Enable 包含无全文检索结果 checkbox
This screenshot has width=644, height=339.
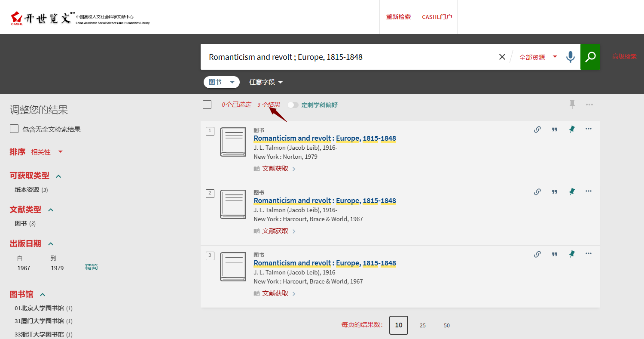tap(14, 129)
